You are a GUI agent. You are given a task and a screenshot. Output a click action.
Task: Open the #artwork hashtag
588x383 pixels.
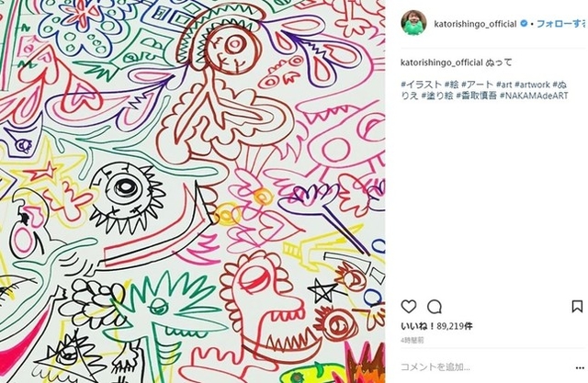click(533, 84)
